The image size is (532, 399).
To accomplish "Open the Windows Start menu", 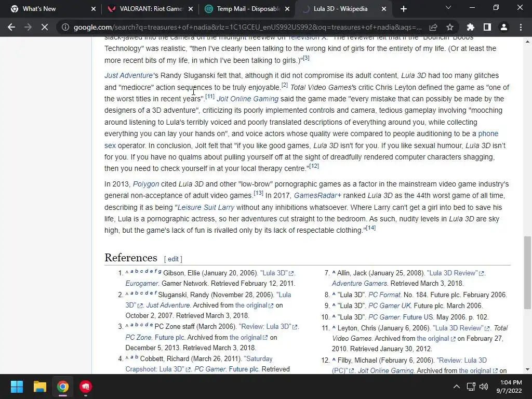I will coord(17,387).
